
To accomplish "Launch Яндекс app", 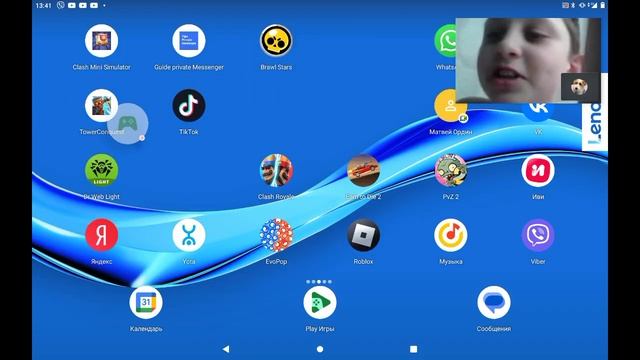I will [101, 235].
